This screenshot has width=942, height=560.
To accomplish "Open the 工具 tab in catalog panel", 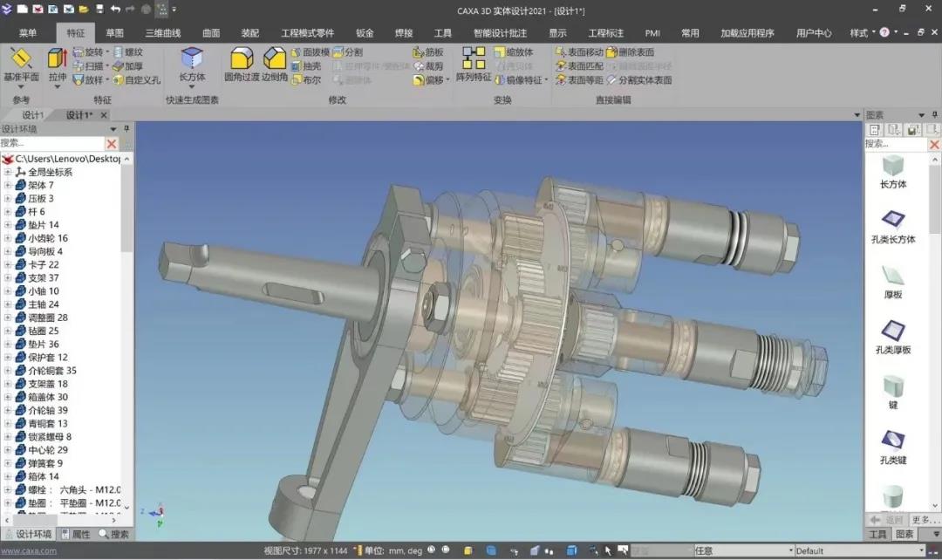I will point(877,534).
